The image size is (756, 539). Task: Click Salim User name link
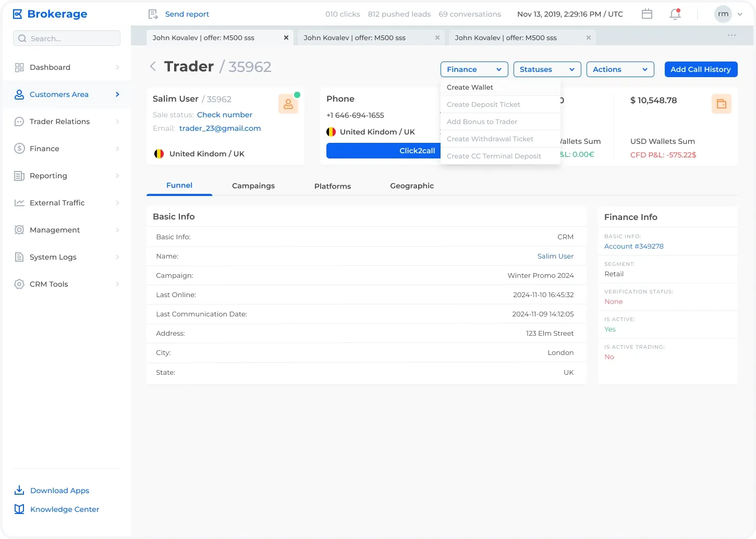point(555,256)
